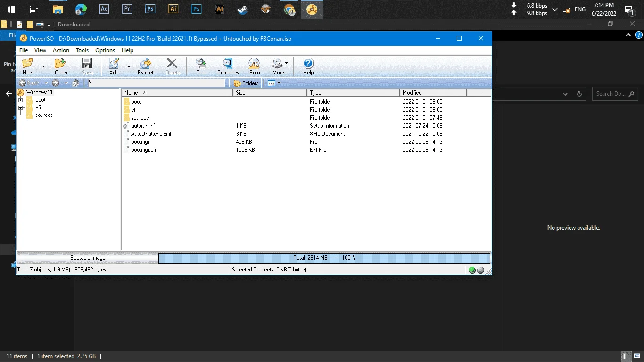Open the View menu
Screen dimensions: 644x362
click(x=40, y=50)
